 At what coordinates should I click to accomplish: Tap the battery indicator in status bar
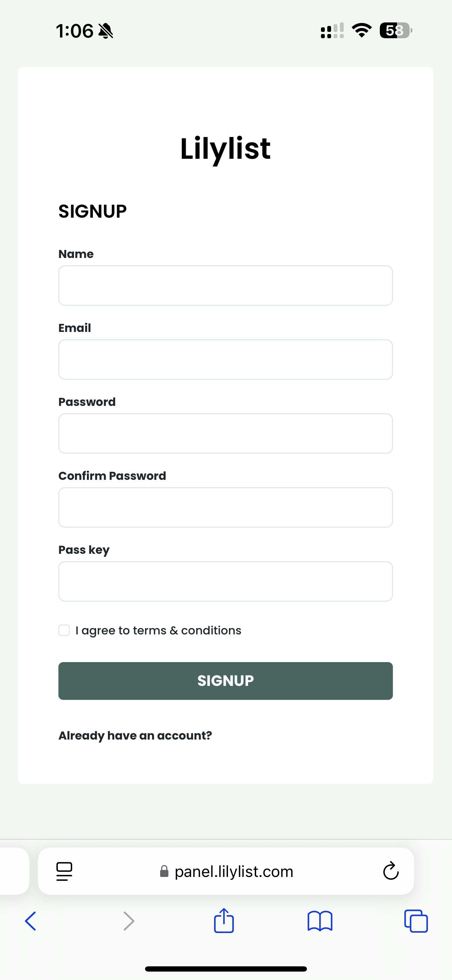395,30
